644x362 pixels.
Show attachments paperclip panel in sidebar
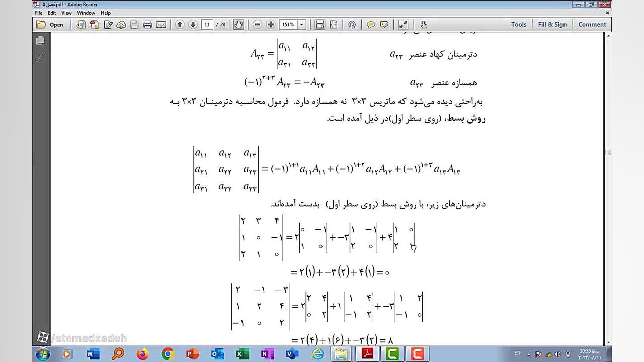[x=40, y=58]
